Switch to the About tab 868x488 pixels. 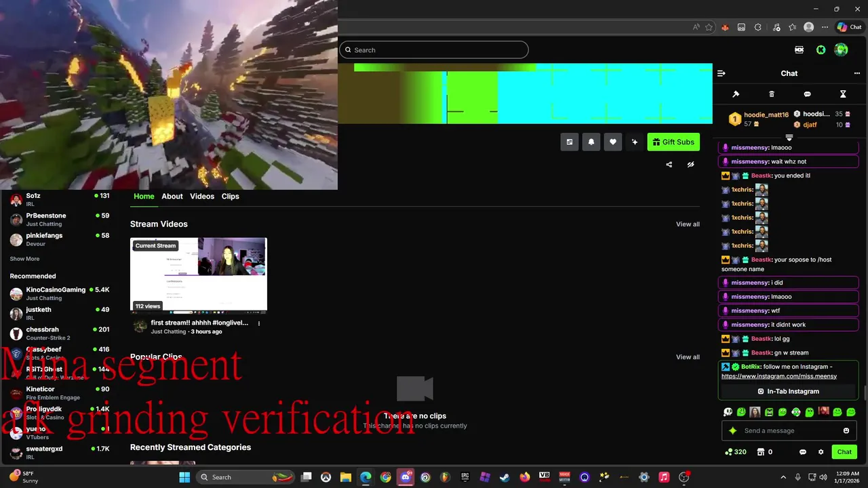click(172, 196)
